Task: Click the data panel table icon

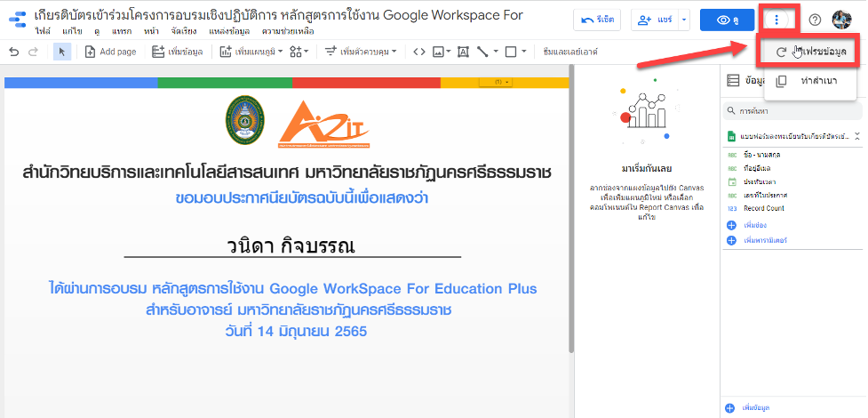Action: (x=733, y=81)
